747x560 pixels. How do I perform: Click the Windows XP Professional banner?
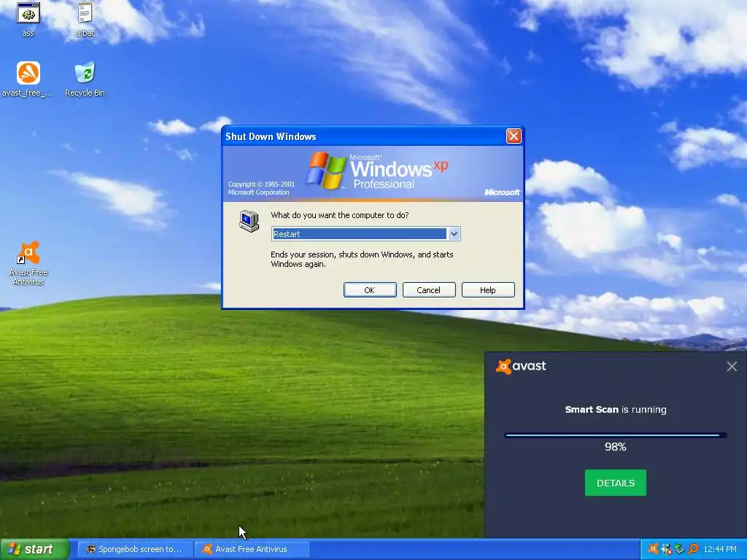click(373, 174)
